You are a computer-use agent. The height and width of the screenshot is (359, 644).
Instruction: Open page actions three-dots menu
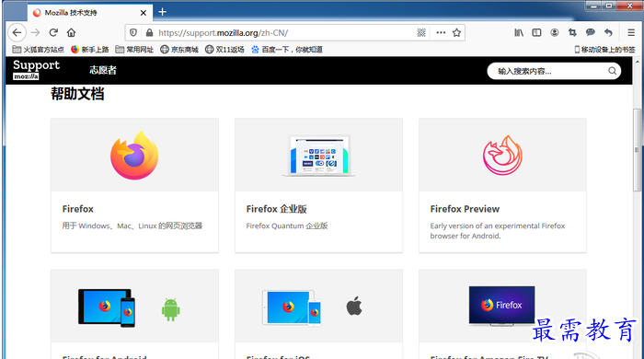click(441, 32)
